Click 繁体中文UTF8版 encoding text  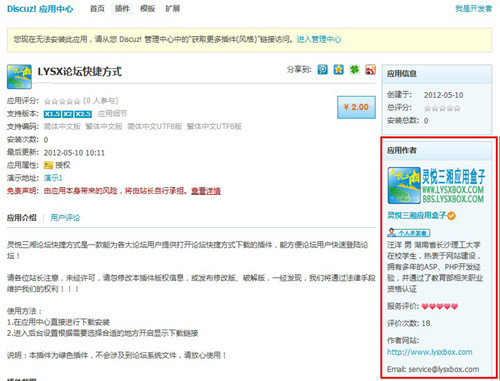(x=214, y=127)
